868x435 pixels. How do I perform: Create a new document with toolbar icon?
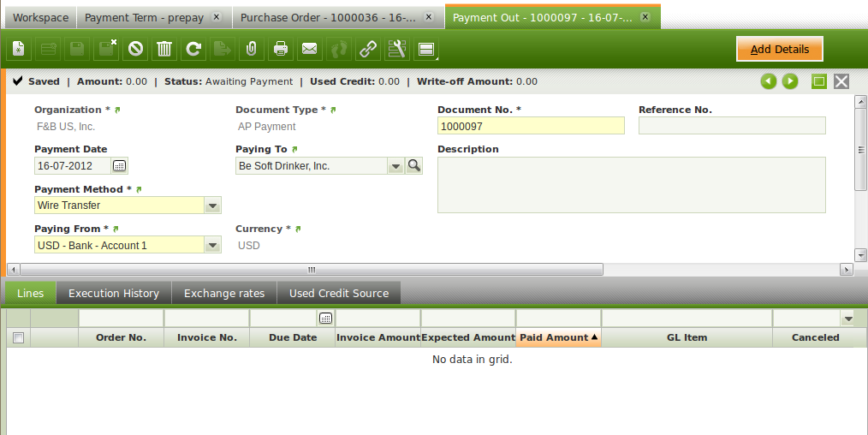click(20, 50)
